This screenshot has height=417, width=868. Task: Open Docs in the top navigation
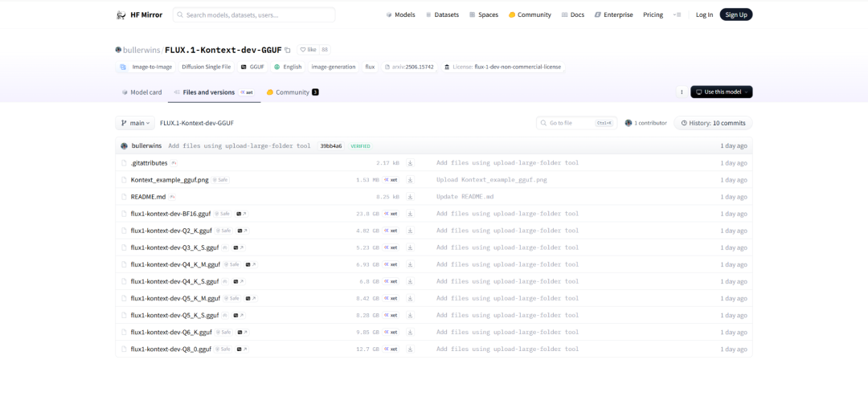point(572,15)
